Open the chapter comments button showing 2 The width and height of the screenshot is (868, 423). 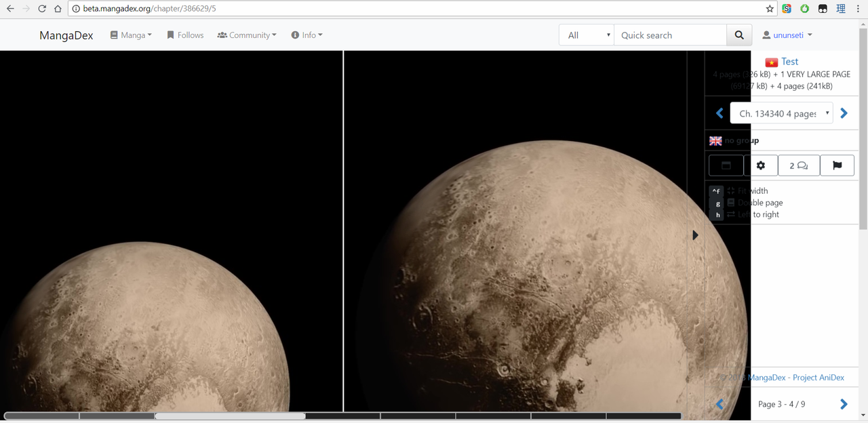click(798, 165)
